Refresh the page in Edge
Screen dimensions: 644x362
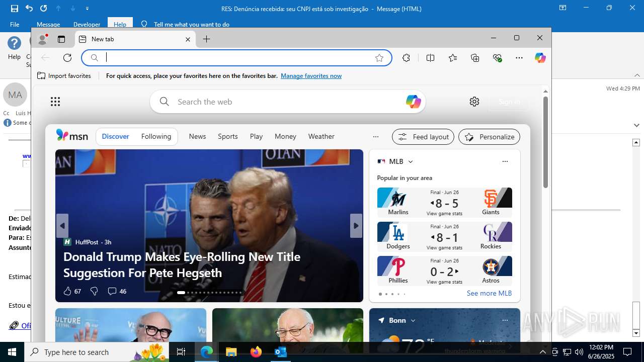pyautogui.click(x=67, y=58)
